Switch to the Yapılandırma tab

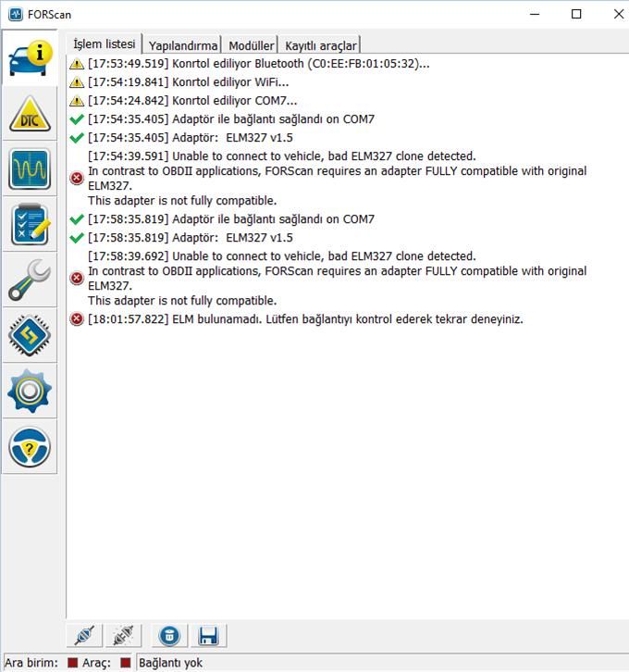coord(183,45)
